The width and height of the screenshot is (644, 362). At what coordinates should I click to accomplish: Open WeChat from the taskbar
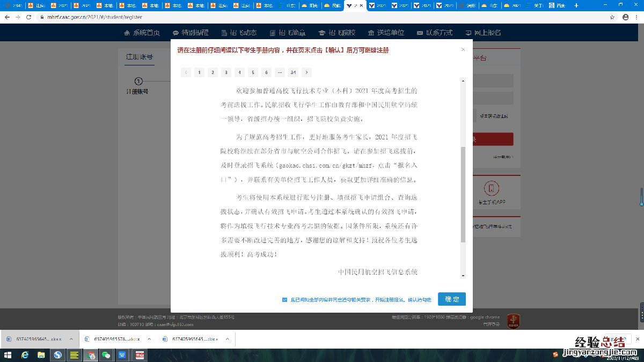(x=106, y=355)
